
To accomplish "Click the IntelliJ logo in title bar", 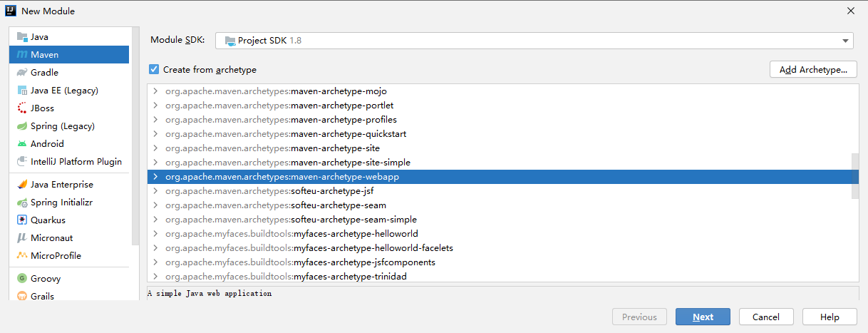I will pos(11,11).
